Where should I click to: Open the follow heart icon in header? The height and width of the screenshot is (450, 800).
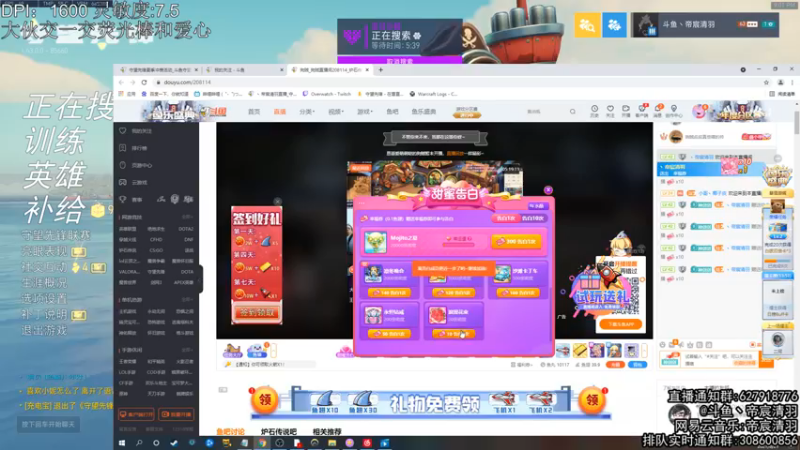[x=610, y=110]
